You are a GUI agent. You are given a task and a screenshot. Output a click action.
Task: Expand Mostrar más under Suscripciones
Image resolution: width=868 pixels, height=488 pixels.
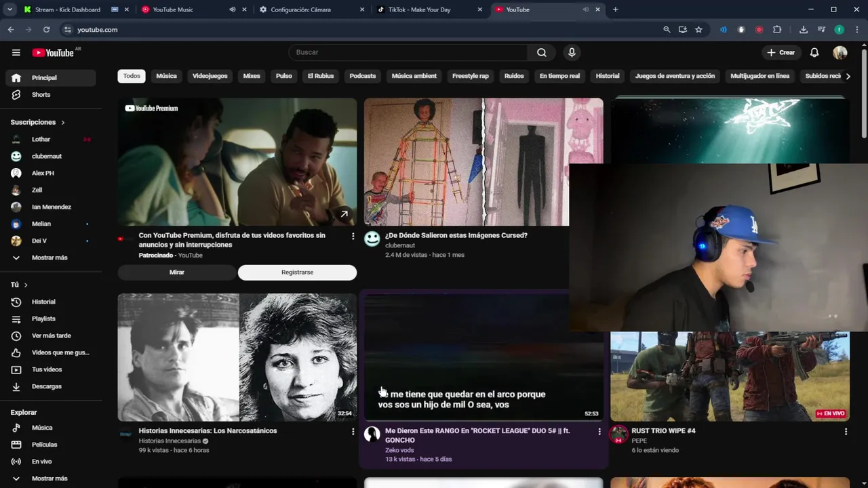(50, 258)
